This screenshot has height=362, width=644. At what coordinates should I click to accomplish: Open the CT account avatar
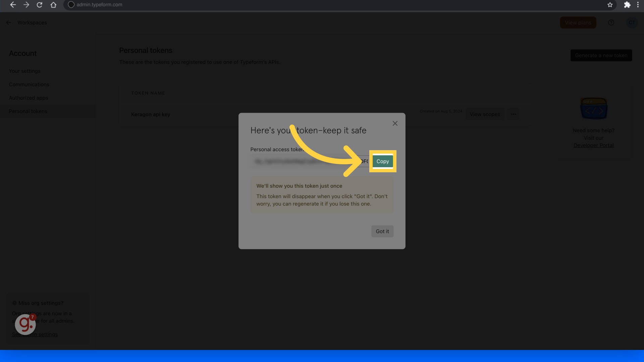632,22
